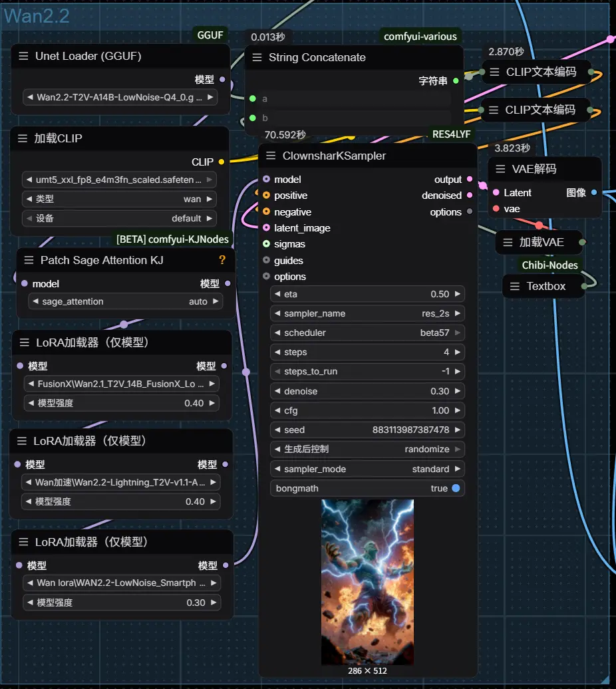Screen dimensions: 616x689
Task: Click the seed number input field
Action: tap(367, 430)
